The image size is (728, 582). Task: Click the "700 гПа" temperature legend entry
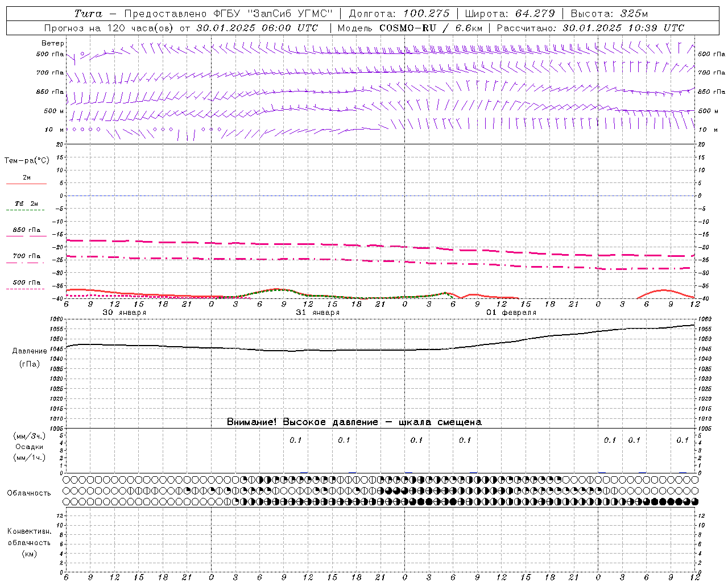26,256
